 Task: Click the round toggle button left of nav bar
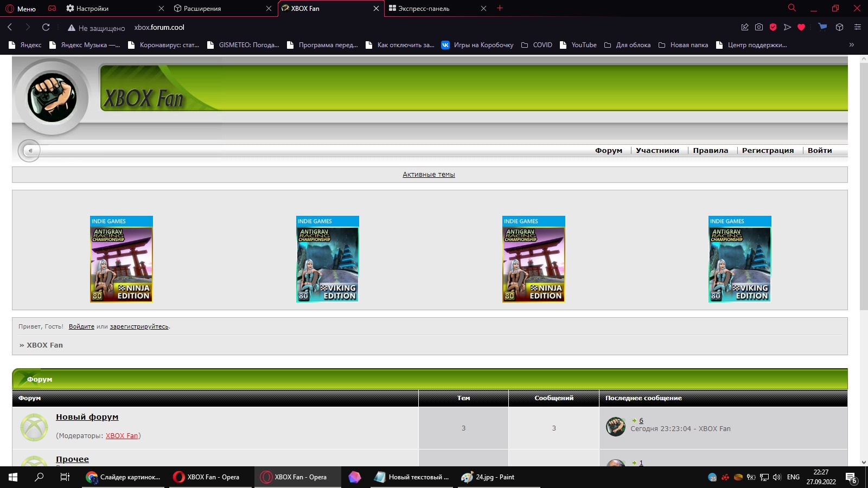tap(30, 151)
